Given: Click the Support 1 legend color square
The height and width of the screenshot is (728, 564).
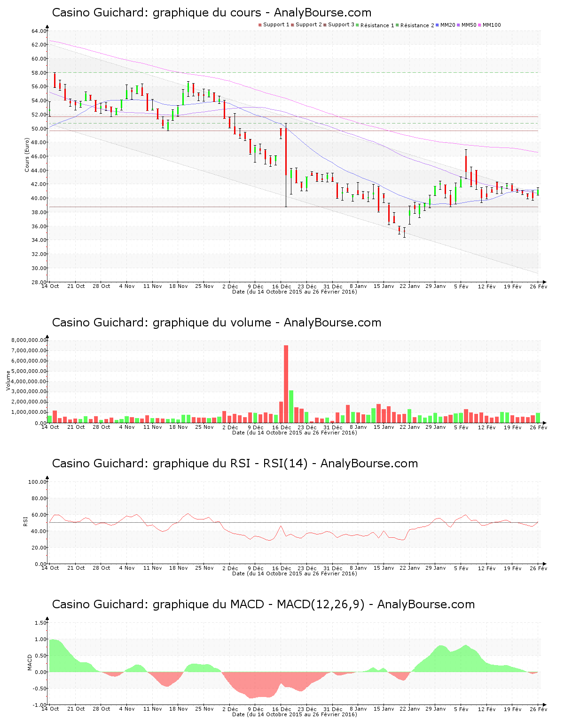Looking at the screenshot, I should click(260, 25).
